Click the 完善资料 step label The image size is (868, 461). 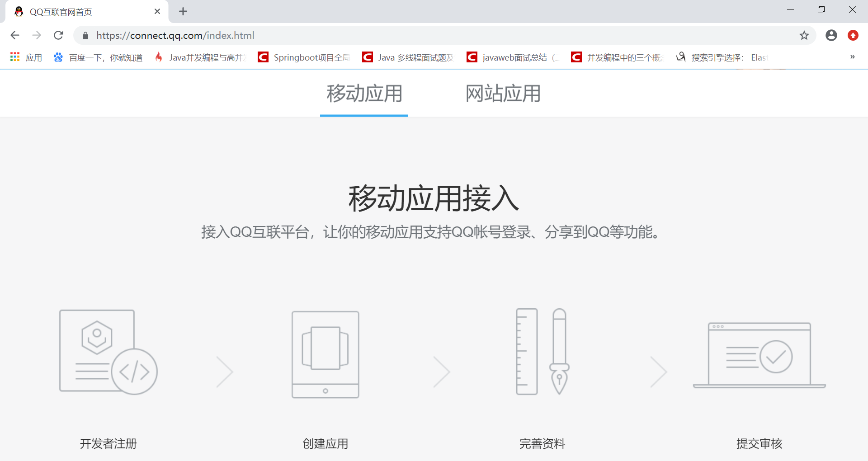tap(542, 444)
